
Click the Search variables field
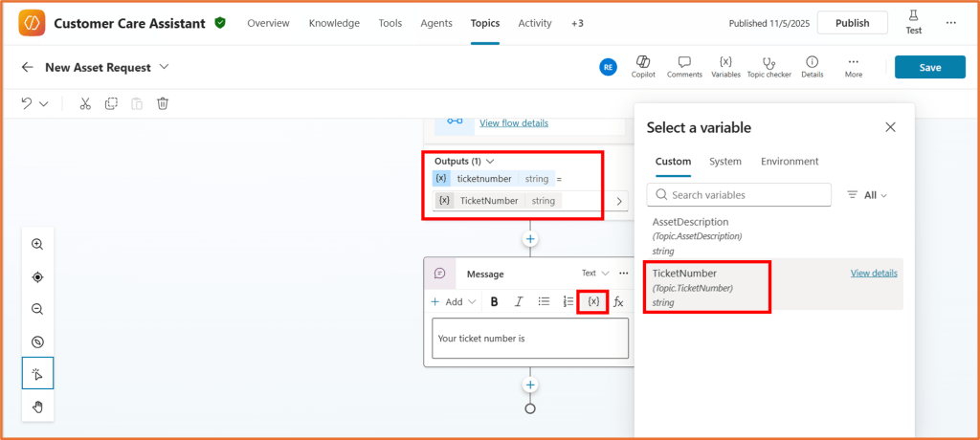coord(739,195)
